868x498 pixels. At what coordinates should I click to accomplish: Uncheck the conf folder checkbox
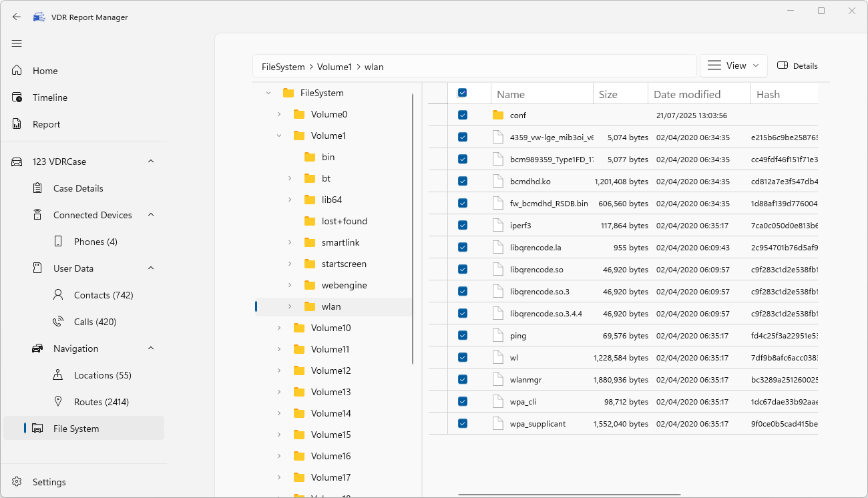coord(463,115)
